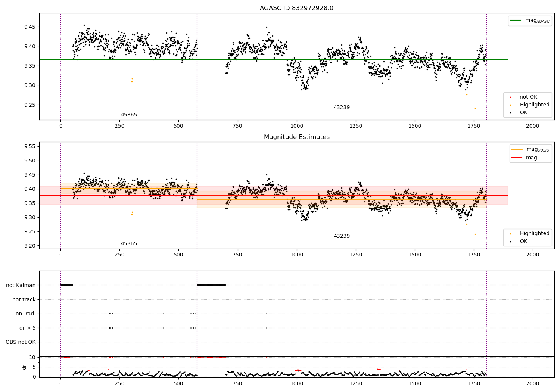Select the mag AGASC legend entry
Viewport: 560px width, 392px height.
click(530, 21)
